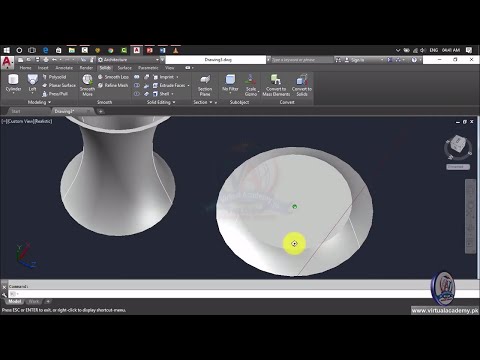Click the Section Plane icon

click(x=205, y=80)
